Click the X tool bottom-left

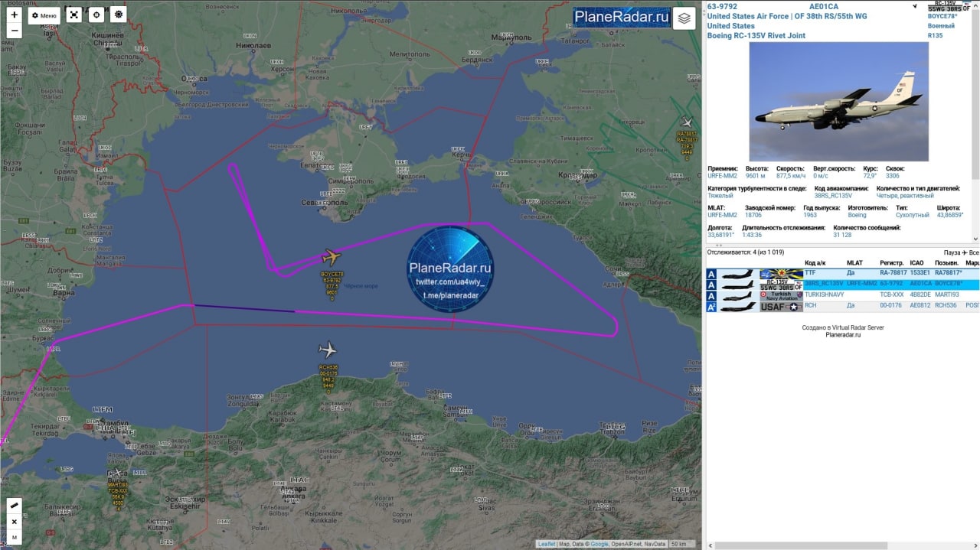(15, 522)
